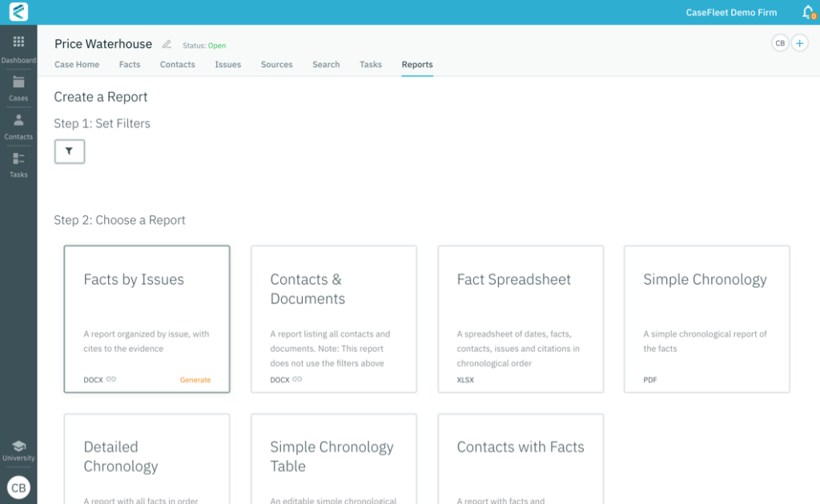This screenshot has height=504, width=820.
Task: Generate the Facts by Issues report
Action: click(x=195, y=380)
